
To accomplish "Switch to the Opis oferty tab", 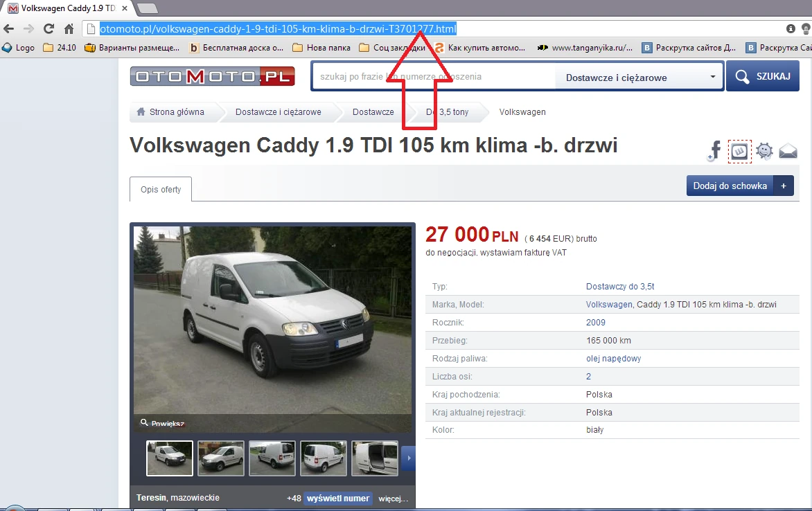I will pyautogui.click(x=160, y=189).
